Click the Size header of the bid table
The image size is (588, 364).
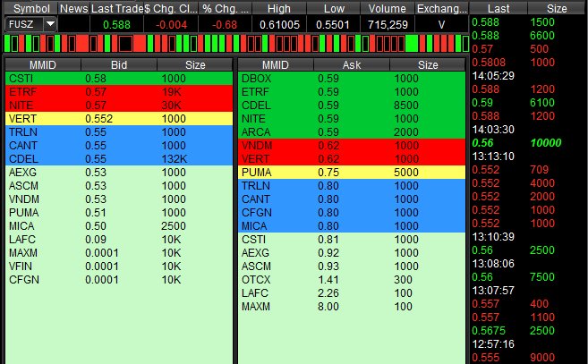coord(195,65)
